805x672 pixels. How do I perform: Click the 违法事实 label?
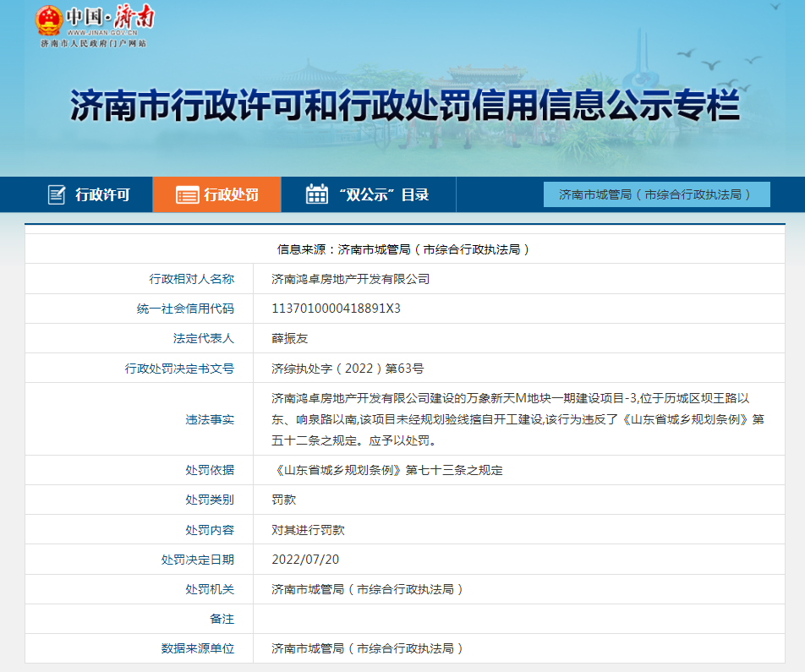210,419
